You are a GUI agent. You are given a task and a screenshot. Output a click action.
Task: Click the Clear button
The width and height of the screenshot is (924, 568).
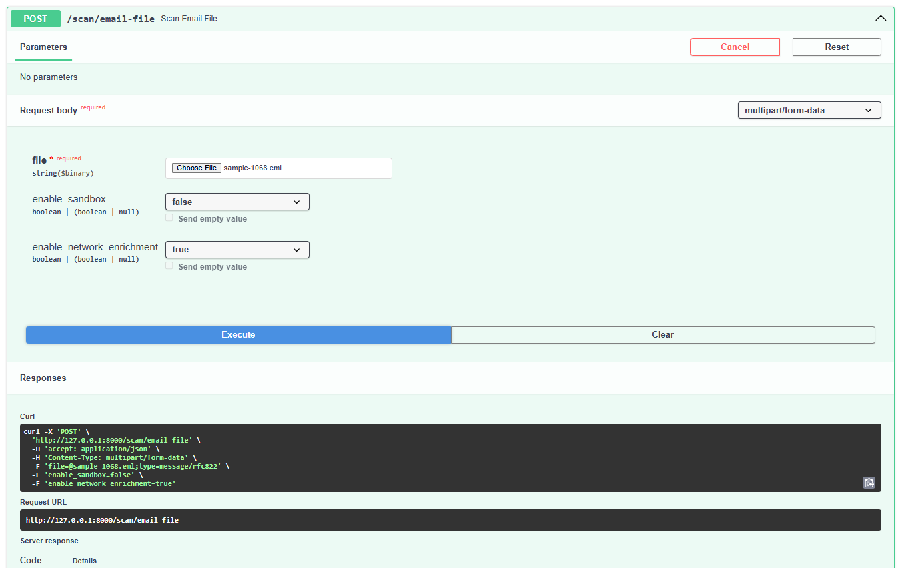[x=662, y=335]
